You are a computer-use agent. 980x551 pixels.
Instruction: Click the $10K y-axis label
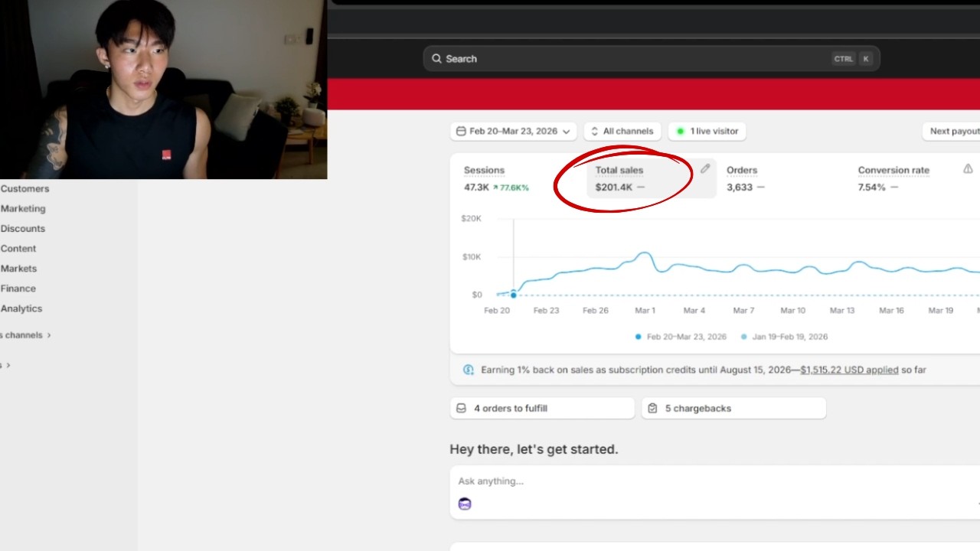click(x=472, y=257)
